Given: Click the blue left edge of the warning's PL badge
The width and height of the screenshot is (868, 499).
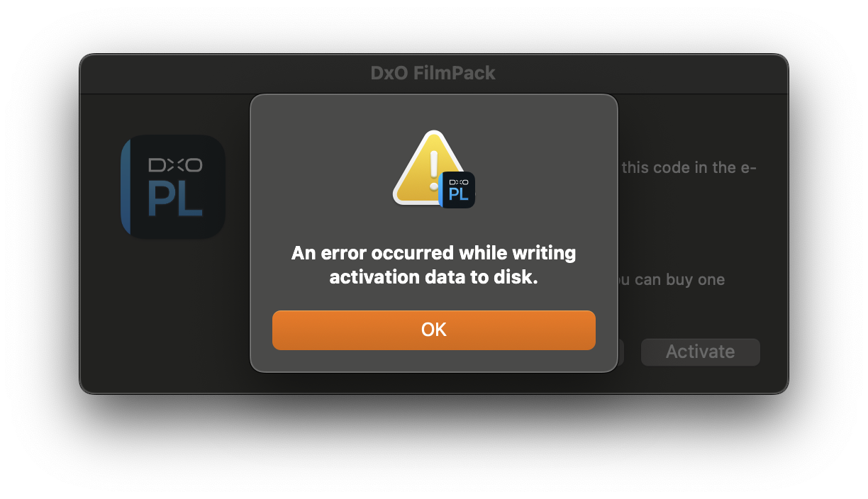Looking at the screenshot, I should [441, 190].
